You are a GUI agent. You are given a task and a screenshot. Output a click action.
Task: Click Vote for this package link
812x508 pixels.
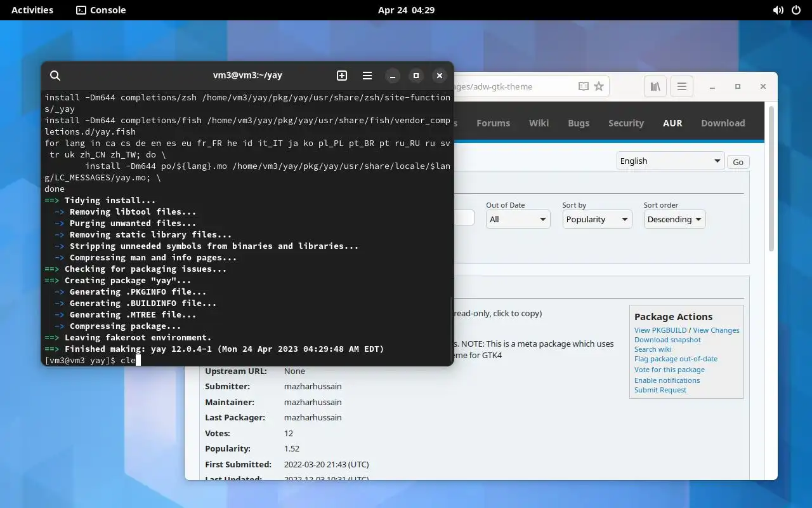669,370
